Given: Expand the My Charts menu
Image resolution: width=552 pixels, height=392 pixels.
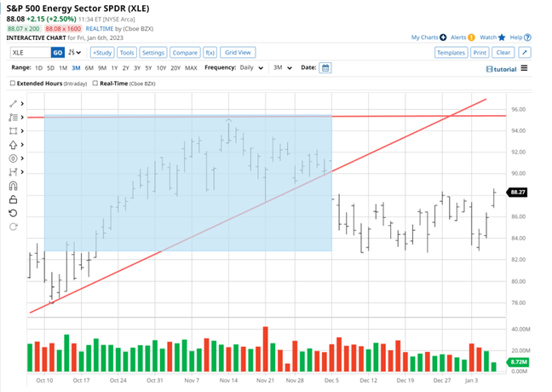Looking at the screenshot, I should coord(428,37).
